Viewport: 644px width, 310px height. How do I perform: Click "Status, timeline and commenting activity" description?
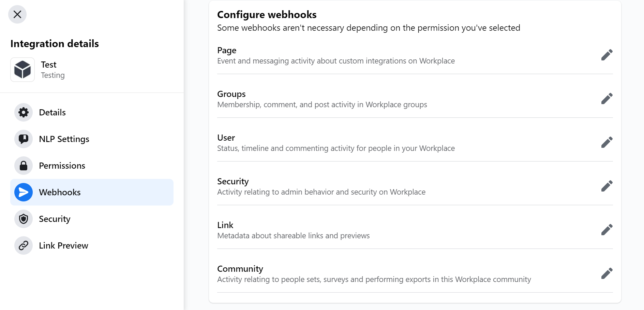336,149
